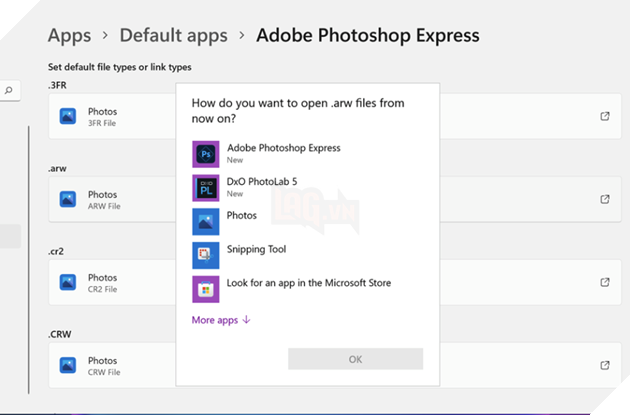The width and height of the screenshot is (630, 415).
Task: Go to Apps breadcrumb
Action: 69,36
